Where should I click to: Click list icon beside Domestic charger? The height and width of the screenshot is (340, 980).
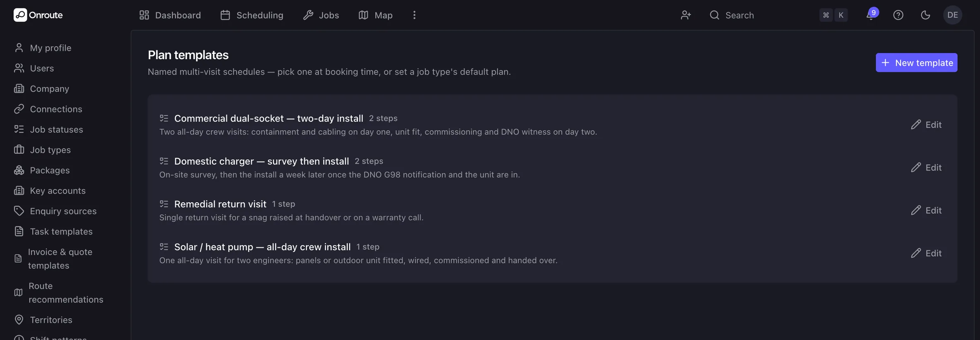pyautogui.click(x=164, y=161)
